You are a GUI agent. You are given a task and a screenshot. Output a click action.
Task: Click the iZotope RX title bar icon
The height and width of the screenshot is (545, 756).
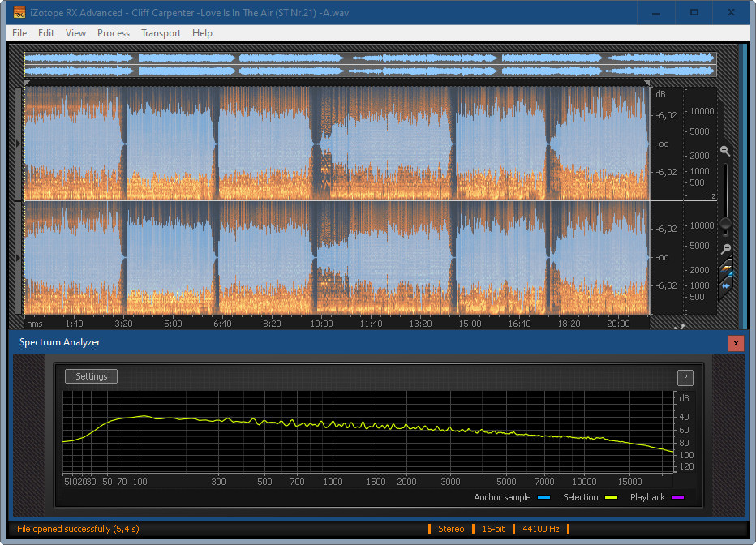coord(19,12)
